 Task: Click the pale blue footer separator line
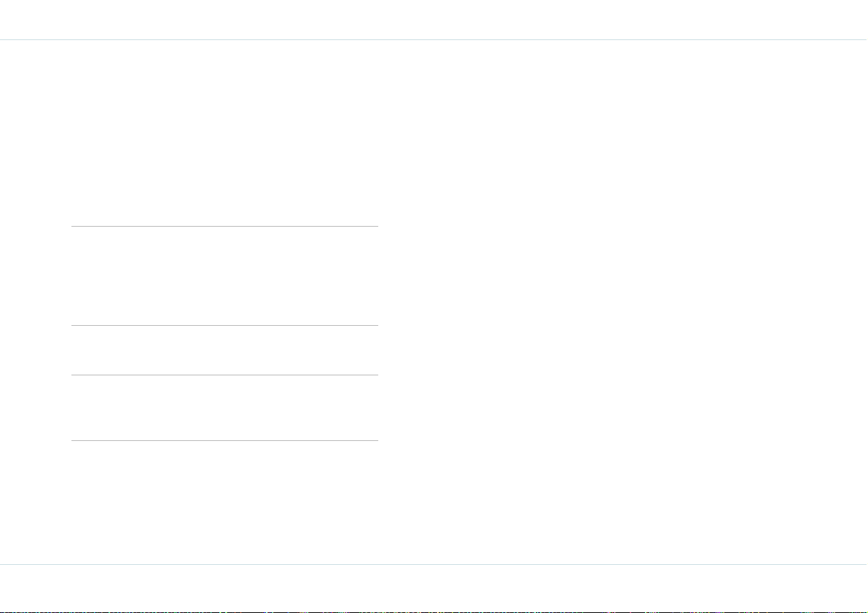(x=434, y=564)
